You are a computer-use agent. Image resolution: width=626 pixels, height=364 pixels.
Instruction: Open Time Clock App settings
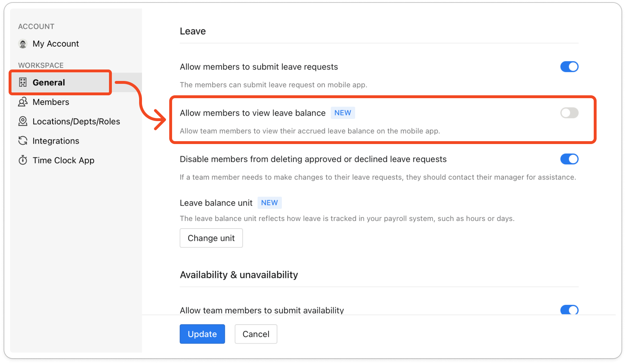coord(63,160)
